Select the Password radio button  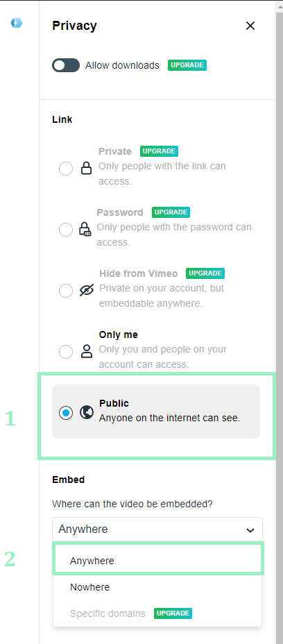coord(66,230)
